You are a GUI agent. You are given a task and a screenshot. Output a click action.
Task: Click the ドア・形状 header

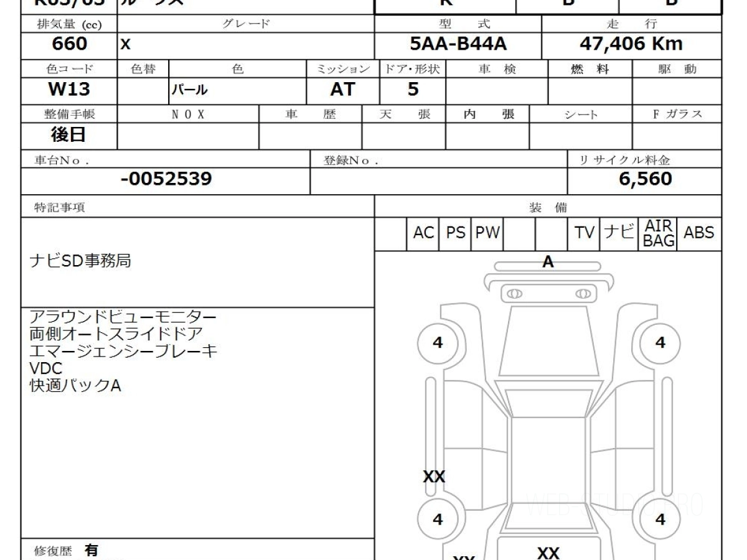coord(413,69)
